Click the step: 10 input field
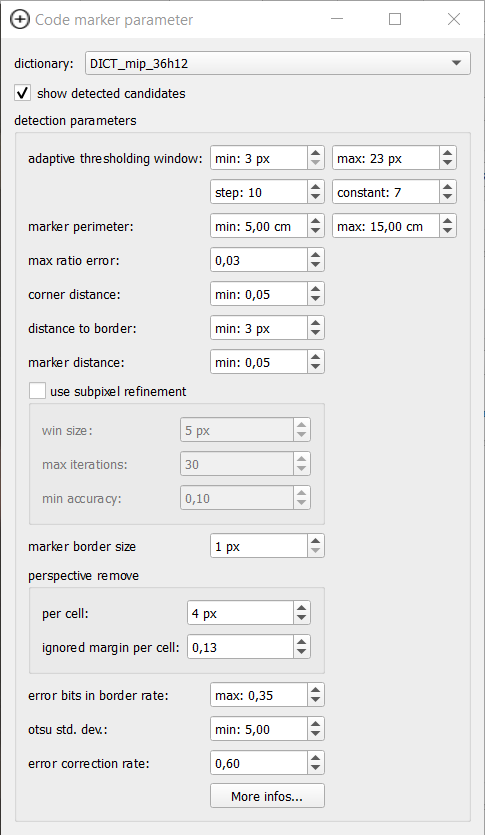Viewport: 485px width, 835px height. [259, 192]
